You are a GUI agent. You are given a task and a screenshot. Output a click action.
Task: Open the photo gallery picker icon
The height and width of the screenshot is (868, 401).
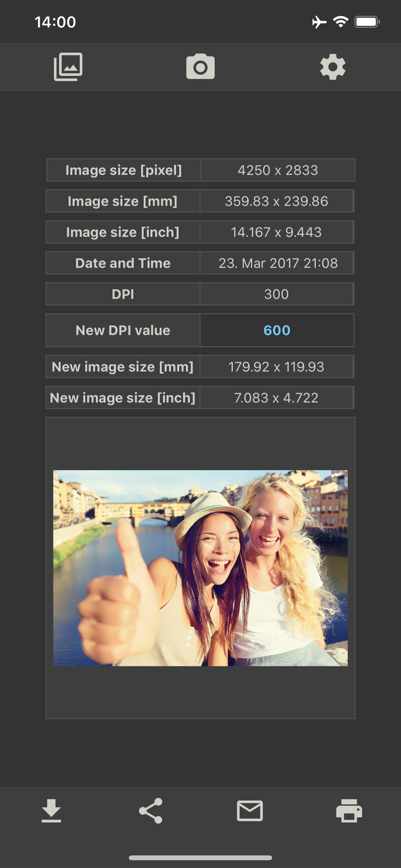click(68, 67)
